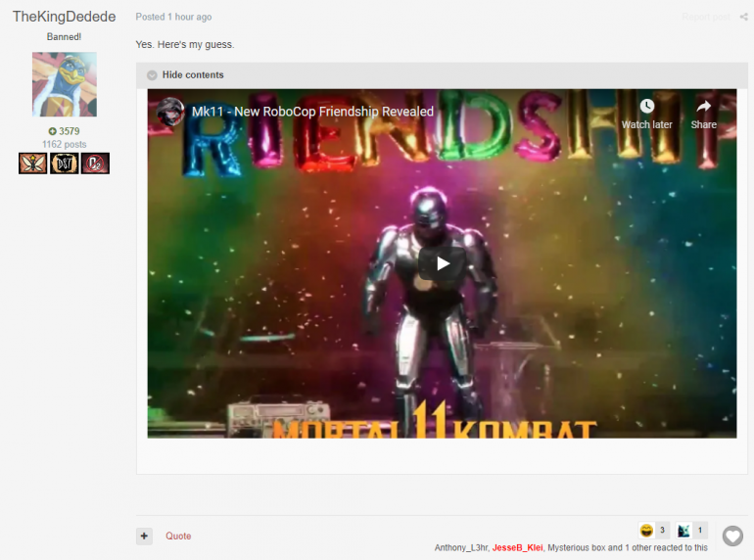This screenshot has height=560, width=754.
Task: Click the share post icon
Action: [x=743, y=17]
